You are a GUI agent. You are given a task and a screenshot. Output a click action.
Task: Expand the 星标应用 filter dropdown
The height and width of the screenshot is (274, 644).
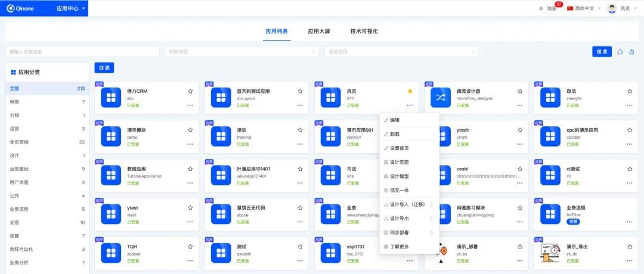tap(401, 52)
